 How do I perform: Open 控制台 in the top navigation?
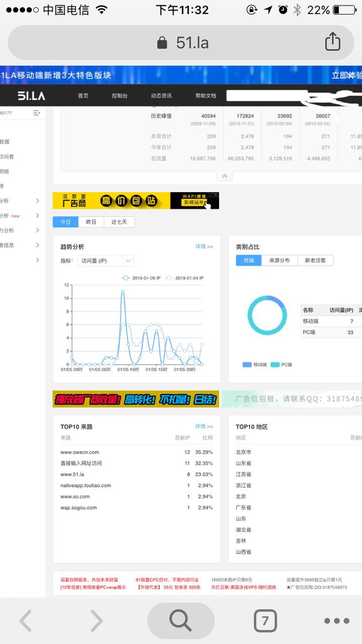point(119,96)
